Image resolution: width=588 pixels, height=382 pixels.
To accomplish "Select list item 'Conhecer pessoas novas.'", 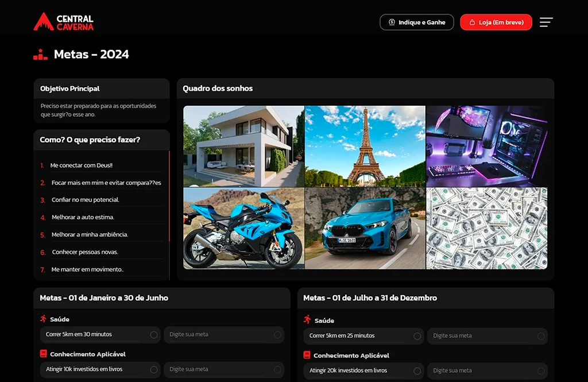I will [85, 252].
